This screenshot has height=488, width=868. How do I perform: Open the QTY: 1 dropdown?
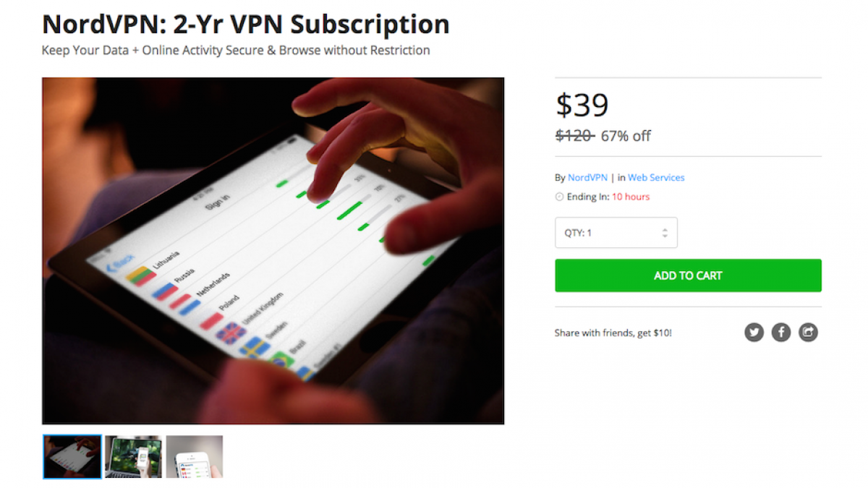click(x=616, y=233)
